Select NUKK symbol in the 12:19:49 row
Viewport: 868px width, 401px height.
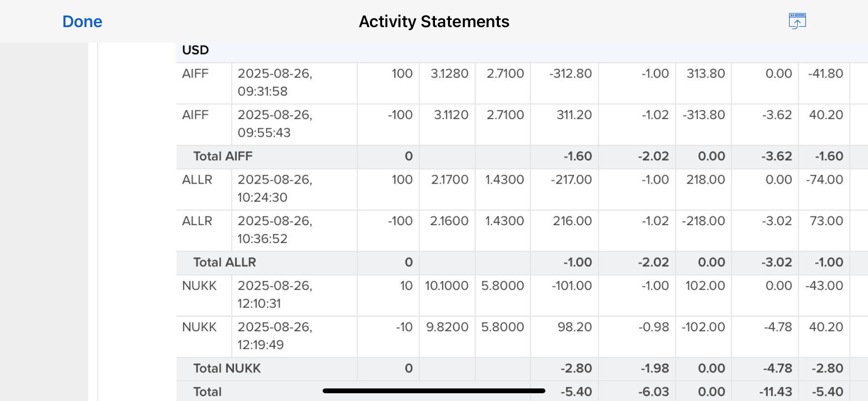199,327
